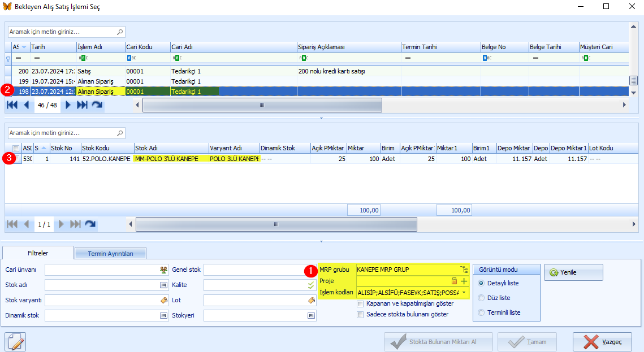Click the Yenile button

(573, 272)
